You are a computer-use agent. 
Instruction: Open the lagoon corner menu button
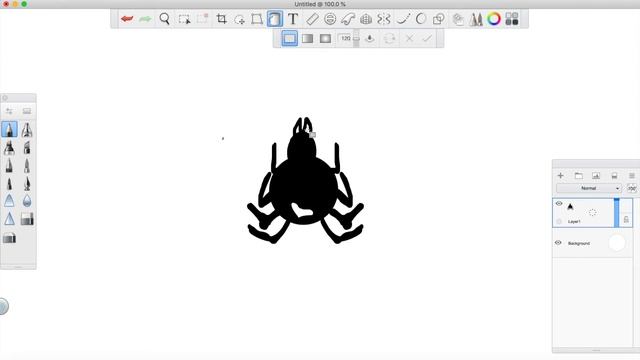point(3,307)
